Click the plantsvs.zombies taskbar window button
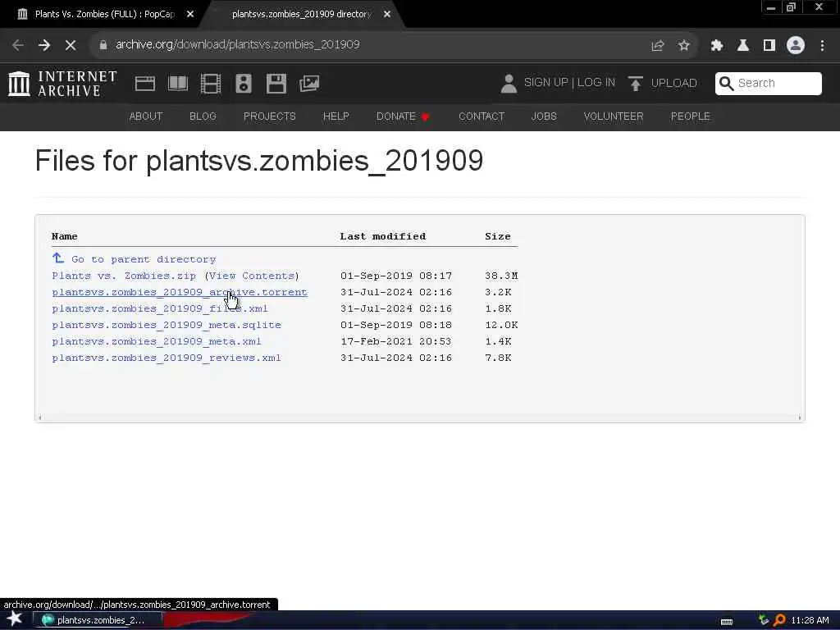 click(x=98, y=620)
